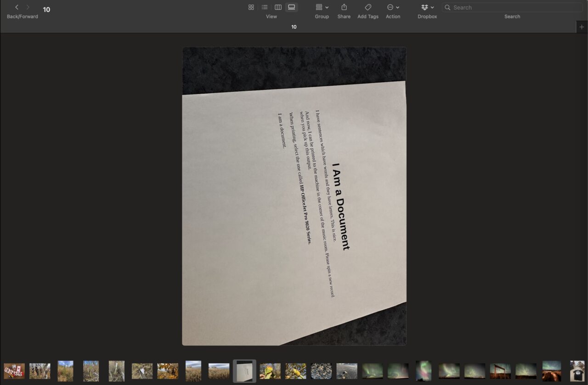The image size is (588, 385).
Task: Click the magnifying glass search icon
Action: coord(447,7)
